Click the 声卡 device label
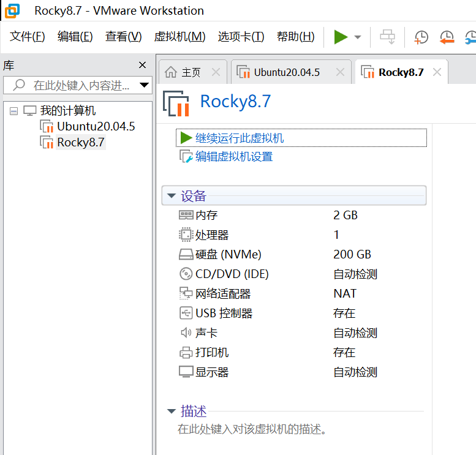The image size is (476, 455). click(206, 333)
